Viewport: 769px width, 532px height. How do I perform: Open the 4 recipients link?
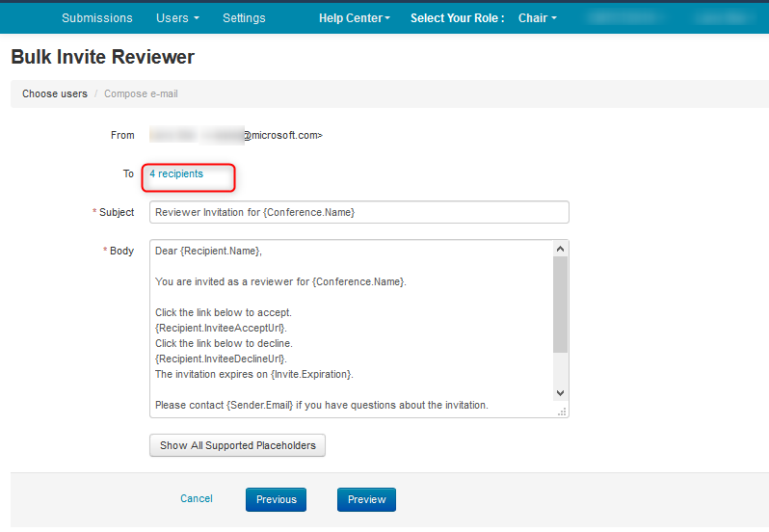(x=176, y=174)
